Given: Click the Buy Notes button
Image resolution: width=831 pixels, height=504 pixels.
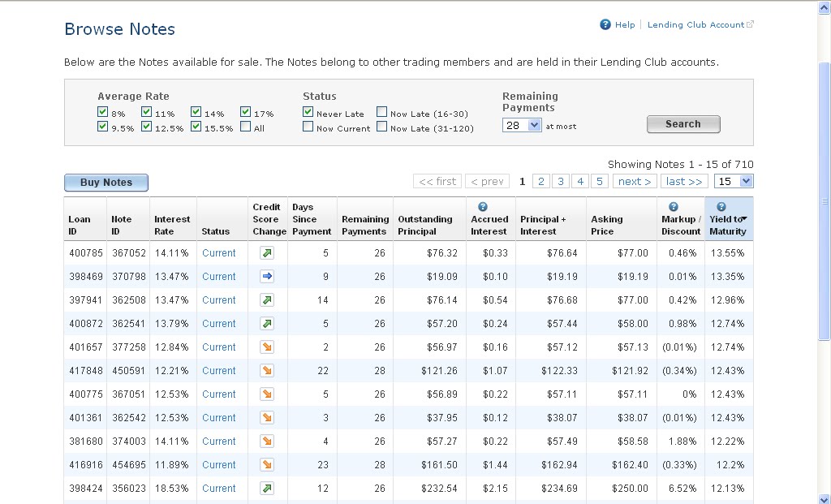Looking at the screenshot, I should pos(106,183).
